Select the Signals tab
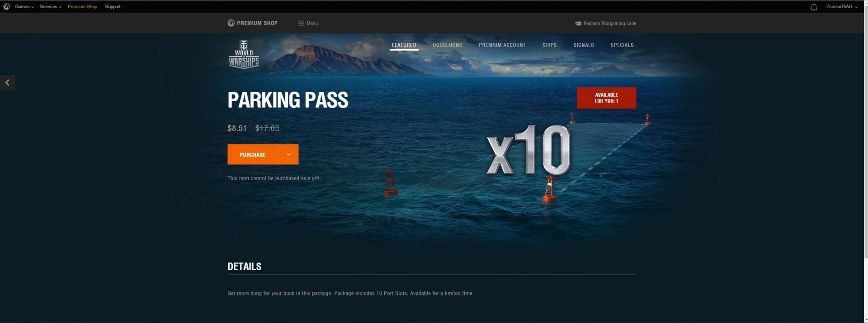 (x=584, y=45)
